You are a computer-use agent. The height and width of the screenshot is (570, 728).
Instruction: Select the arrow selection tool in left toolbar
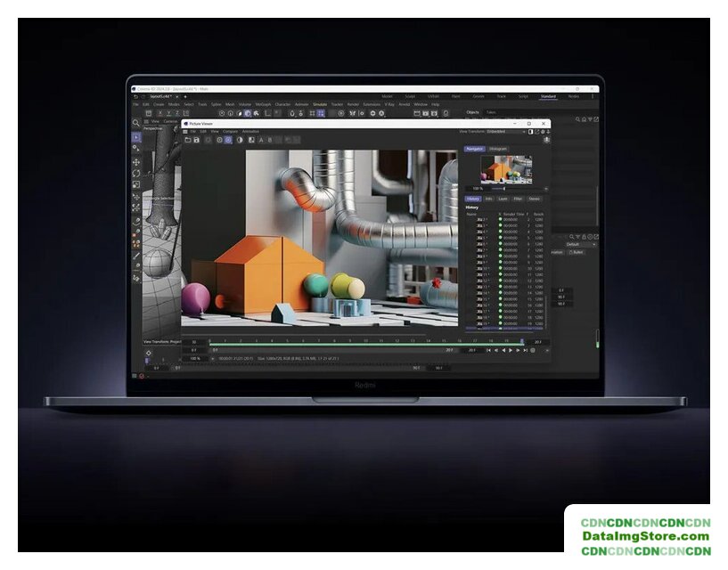136,138
